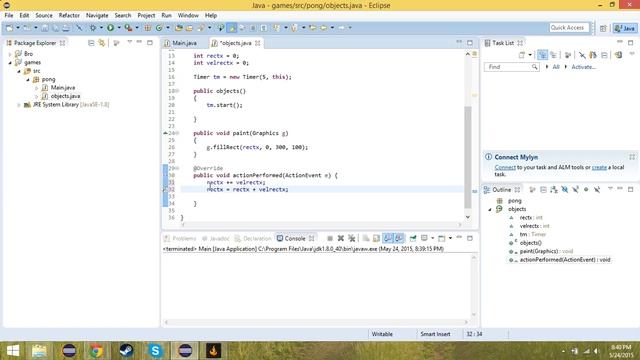The image size is (640, 360).
Task: Toggle Show Console When Standard Out Changes
Action: tap(388, 238)
